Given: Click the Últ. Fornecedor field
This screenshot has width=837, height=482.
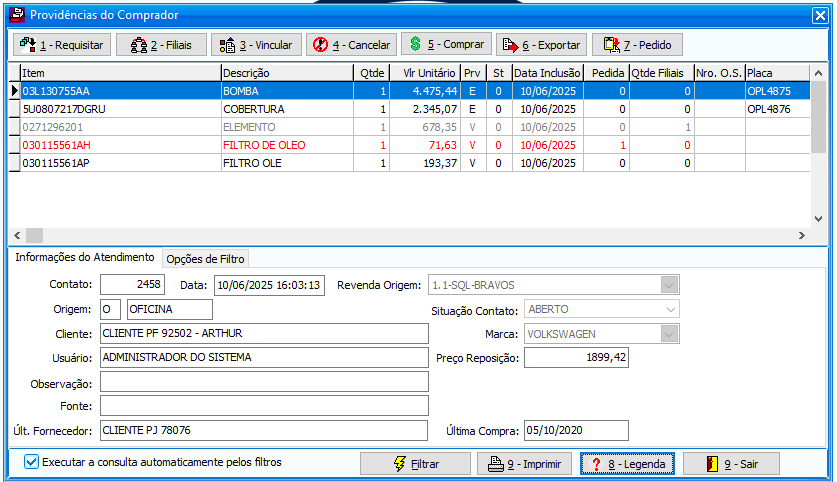Looking at the screenshot, I should click(x=264, y=431).
